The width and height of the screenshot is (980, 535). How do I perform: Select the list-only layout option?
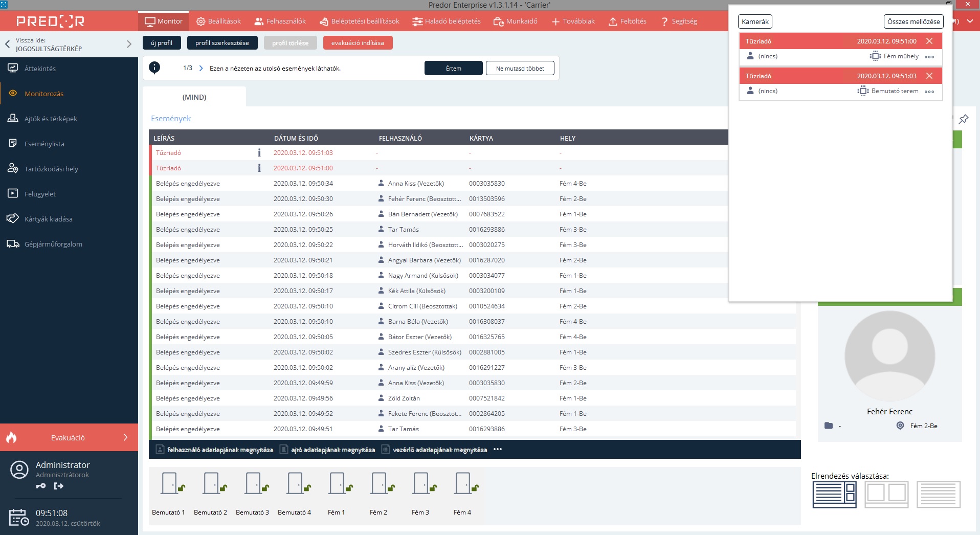[x=938, y=494]
